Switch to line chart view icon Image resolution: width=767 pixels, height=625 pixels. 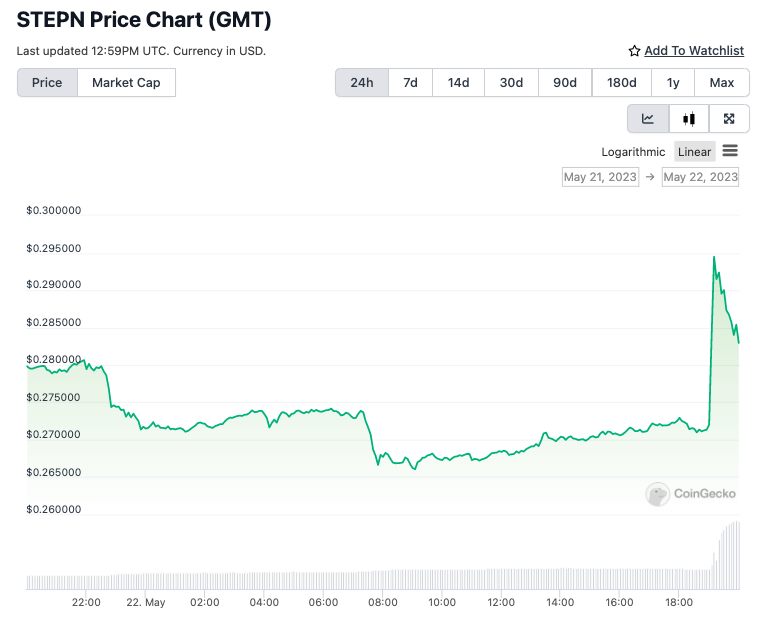[x=648, y=119]
